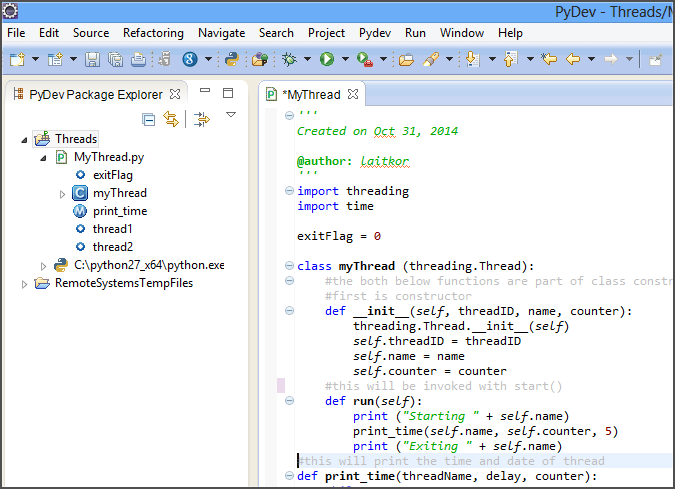The width and height of the screenshot is (675, 489).
Task: Expand the RemoteSystemsTempFiles folder
Action: [26, 283]
